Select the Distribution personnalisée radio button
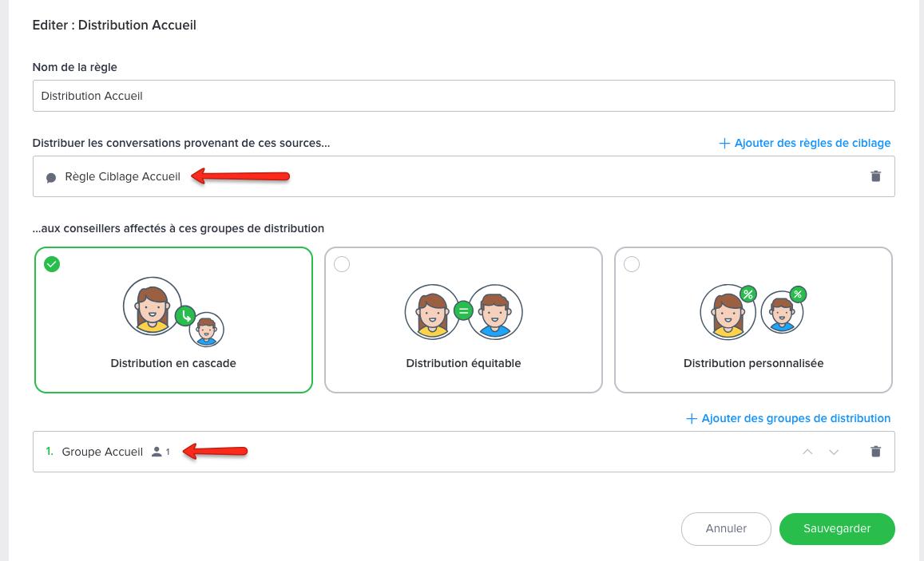Viewport: 924px width, 561px height. pyautogui.click(x=632, y=264)
